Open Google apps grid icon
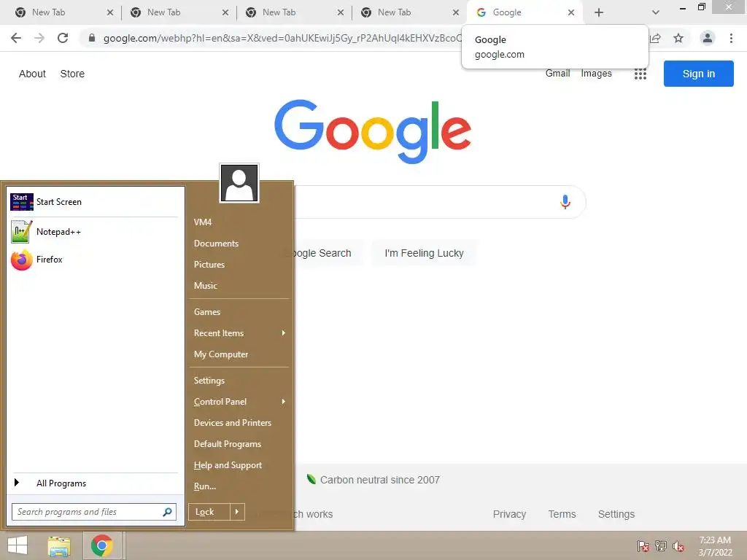This screenshot has width=747, height=560. [640, 74]
